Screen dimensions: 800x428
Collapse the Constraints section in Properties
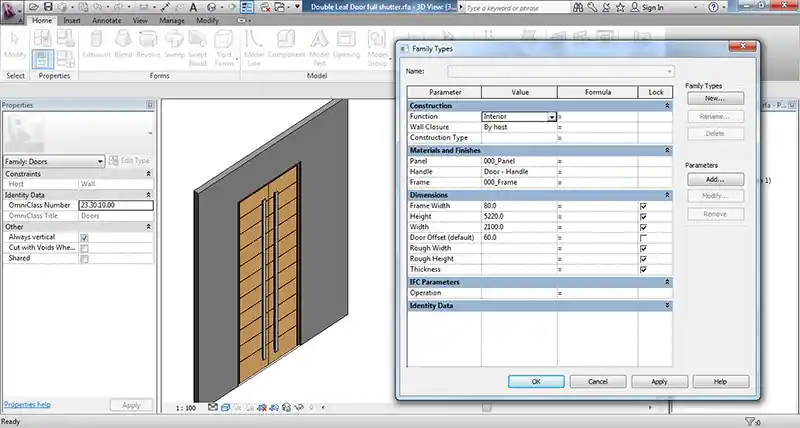pos(148,174)
